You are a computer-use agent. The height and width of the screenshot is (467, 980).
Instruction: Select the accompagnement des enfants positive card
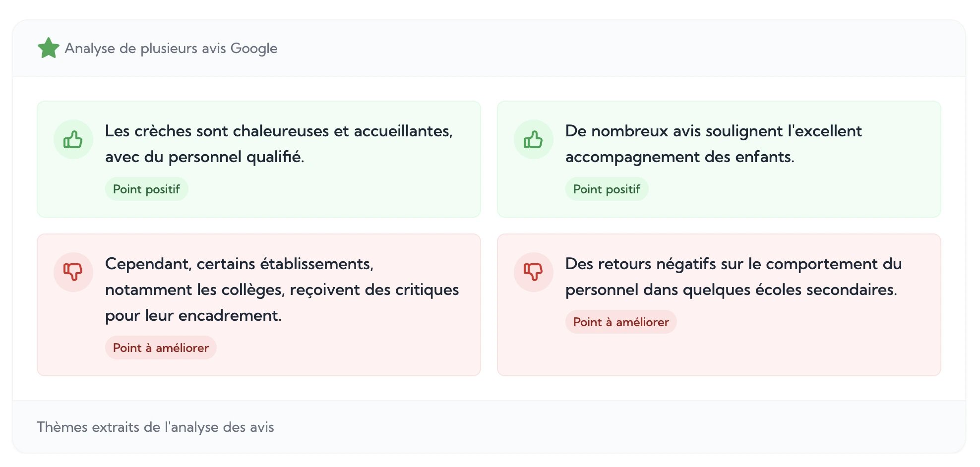pos(718,159)
